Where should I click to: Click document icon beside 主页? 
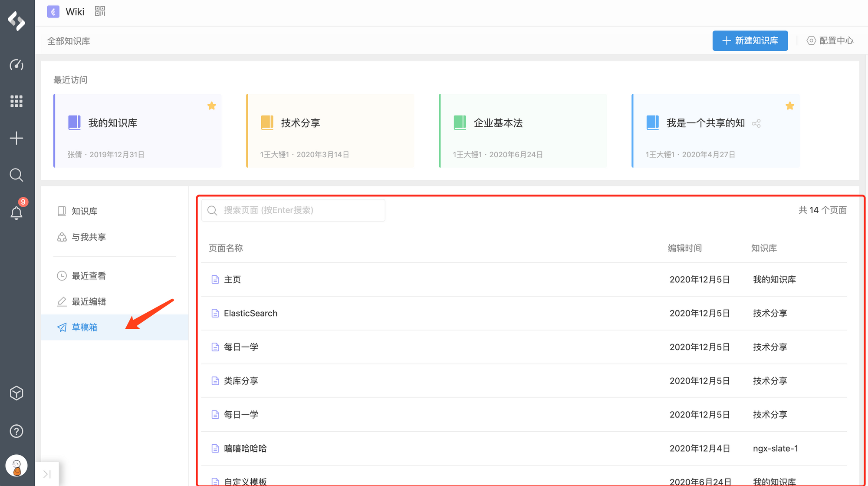coord(215,279)
